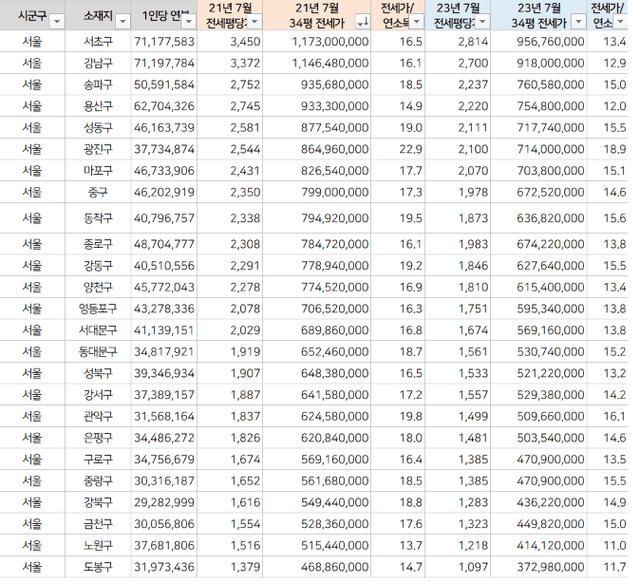Select the 714,000,000 cell
The height and width of the screenshot is (582, 640).
point(539,149)
